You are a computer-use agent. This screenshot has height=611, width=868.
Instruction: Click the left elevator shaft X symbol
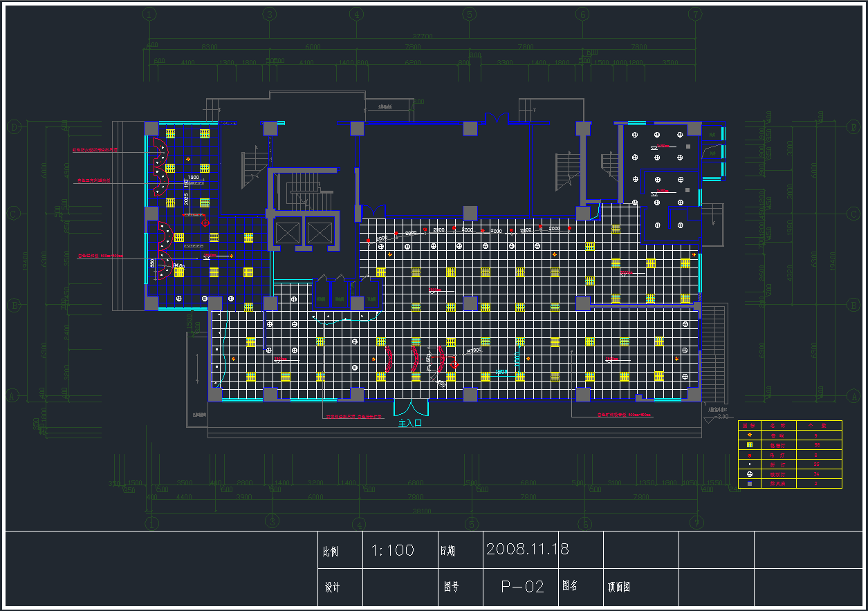tap(286, 233)
